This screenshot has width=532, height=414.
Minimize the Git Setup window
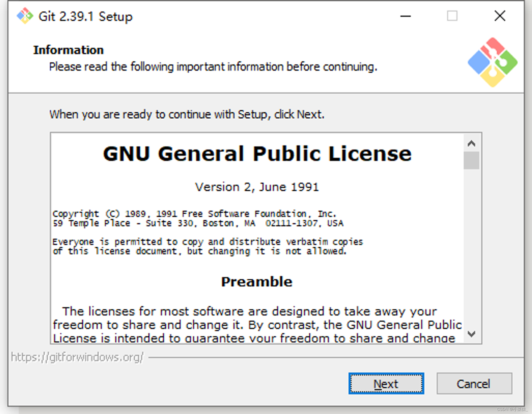tap(405, 16)
